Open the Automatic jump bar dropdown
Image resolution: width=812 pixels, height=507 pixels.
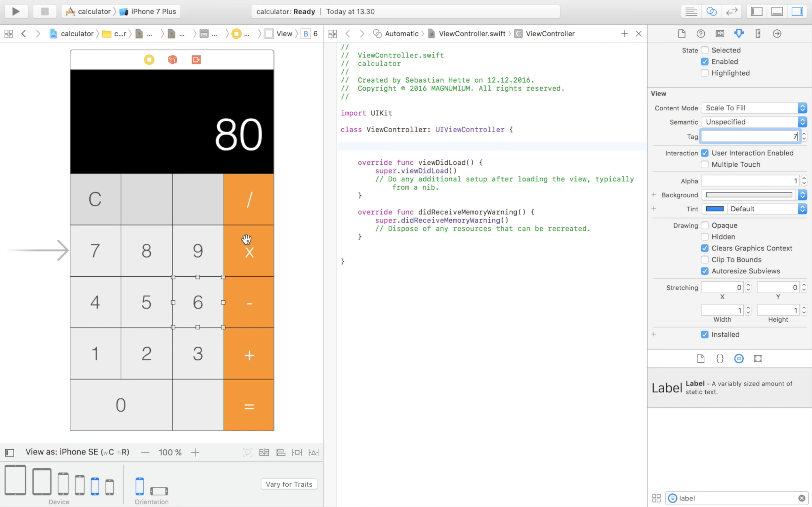coord(402,33)
